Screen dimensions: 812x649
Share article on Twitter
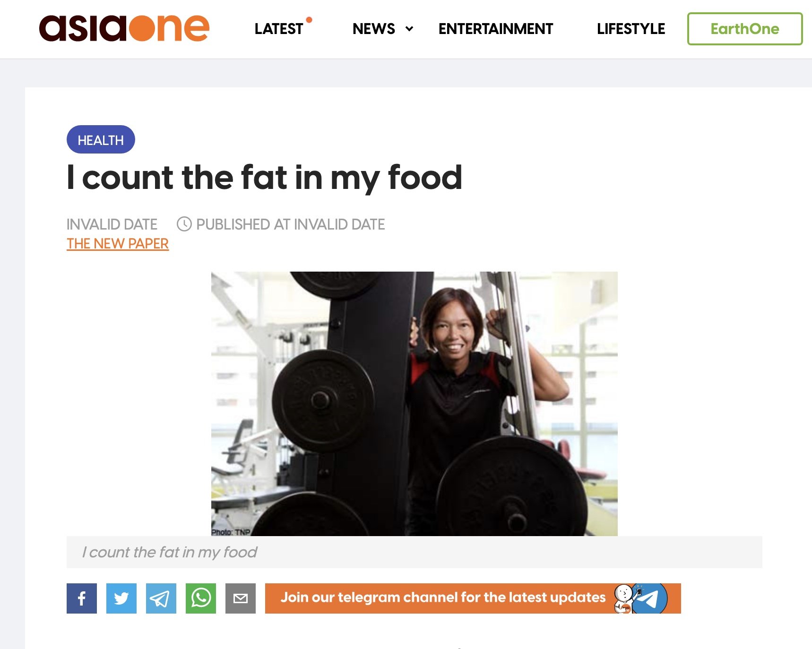click(121, 598)
